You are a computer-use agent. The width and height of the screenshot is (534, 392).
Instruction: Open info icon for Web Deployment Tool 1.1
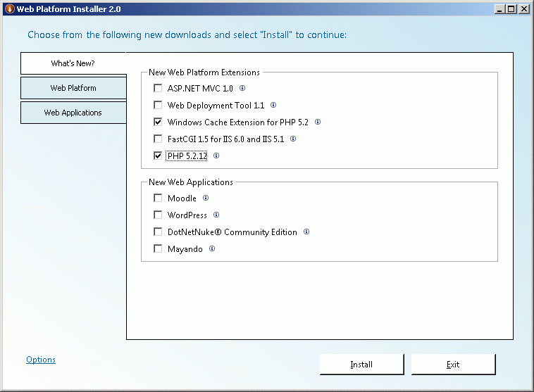coord(273,105)
